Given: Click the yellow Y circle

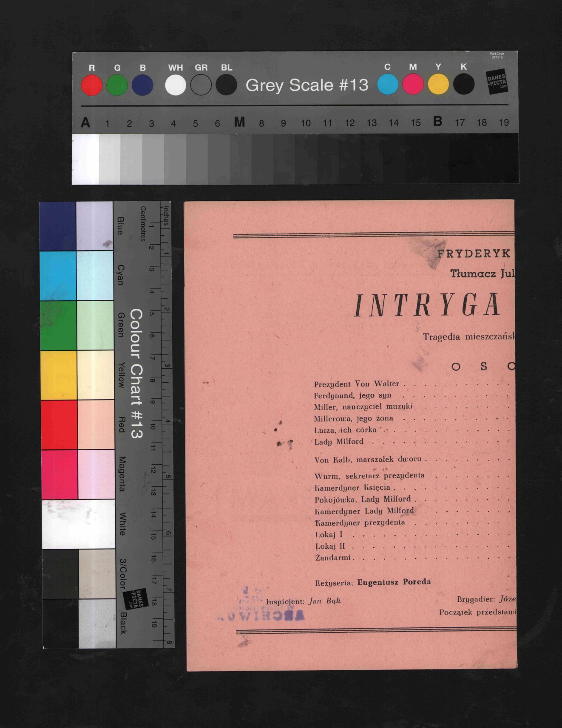Looking at the screenshot, I should [438, 84].
